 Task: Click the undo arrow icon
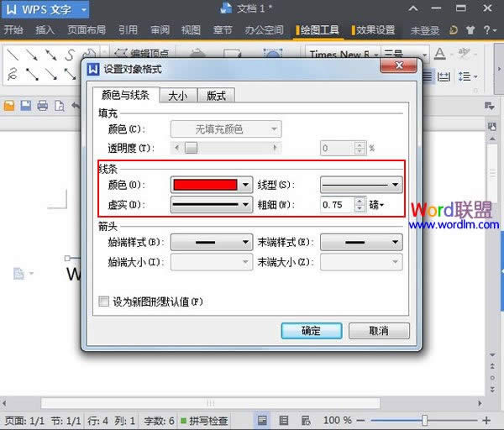coord(76,106)
